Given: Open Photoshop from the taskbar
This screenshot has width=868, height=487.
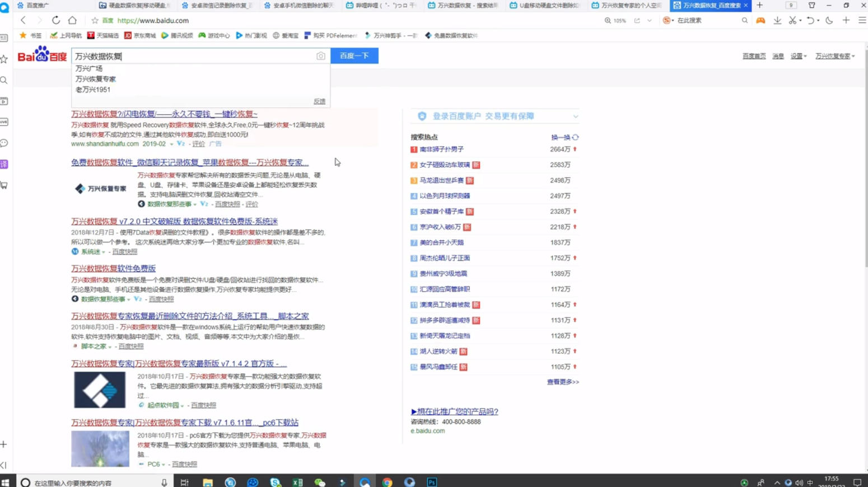Looking at the screenshot, I should [432, 482].
